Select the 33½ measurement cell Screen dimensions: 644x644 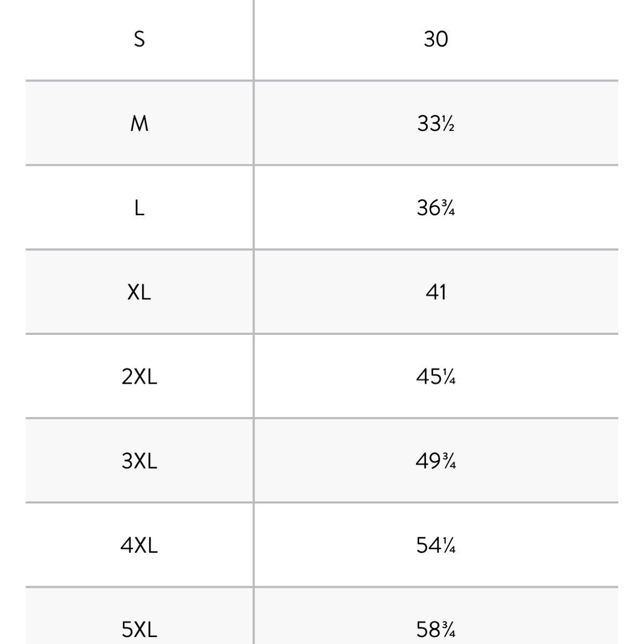[435, 124]
